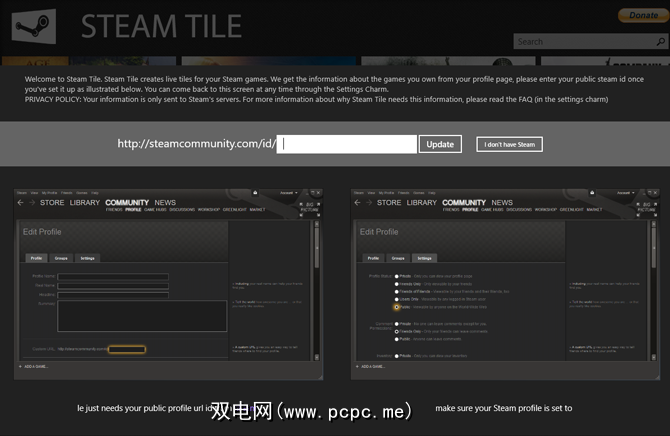670x436 pixels.
Task: Click scrollbar down arrow in left screenshot
Action: click(x=317, y=357)
